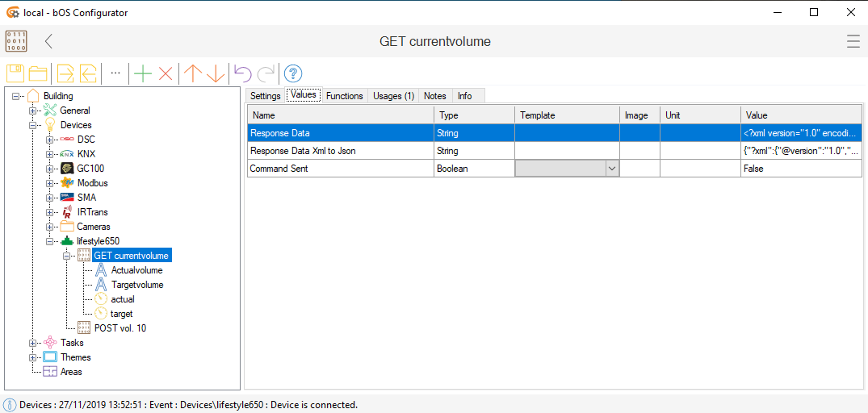
Task: Open help with the question mark icon
Action: [x=293, y=73]
